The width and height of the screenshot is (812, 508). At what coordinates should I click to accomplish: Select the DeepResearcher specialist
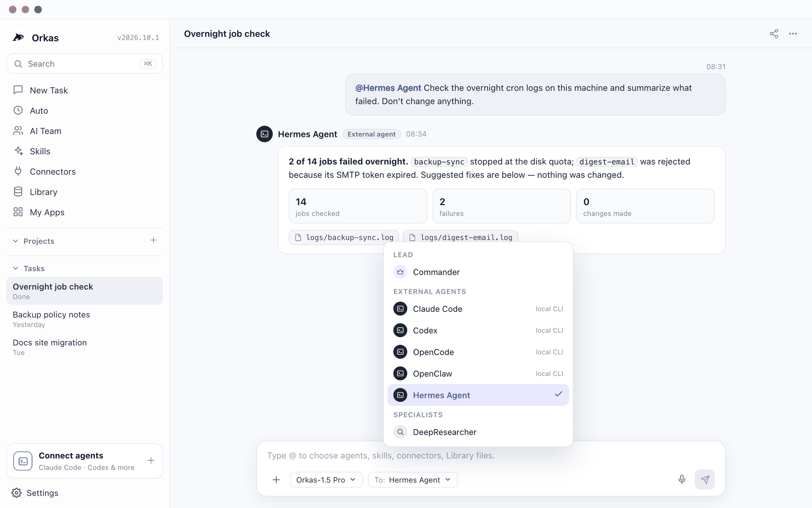tap(478, 432)
